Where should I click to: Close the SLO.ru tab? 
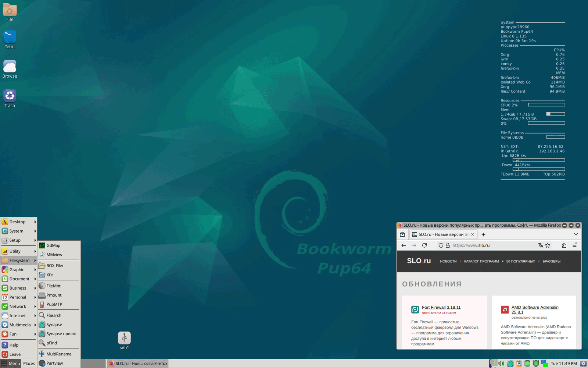point(473,234)
